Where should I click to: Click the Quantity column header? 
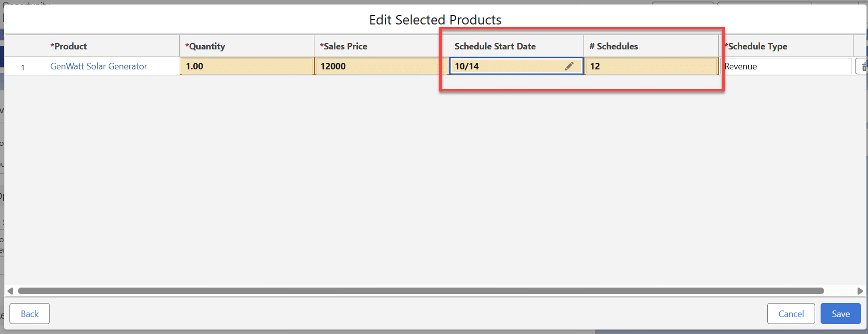205,46
